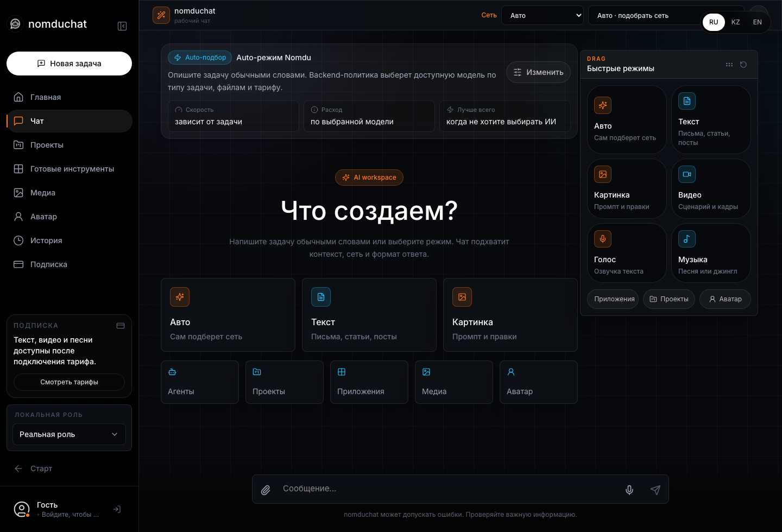Click the Гость user avatar icon
782x532 pixels.
pyautogui.click(x=21, y=509)
